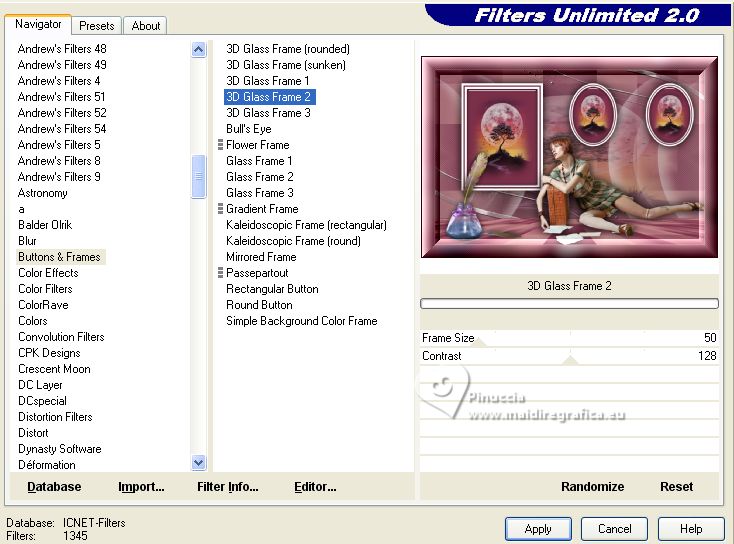
Task: Select the ColorRave category
Action: tap(43, 305)
